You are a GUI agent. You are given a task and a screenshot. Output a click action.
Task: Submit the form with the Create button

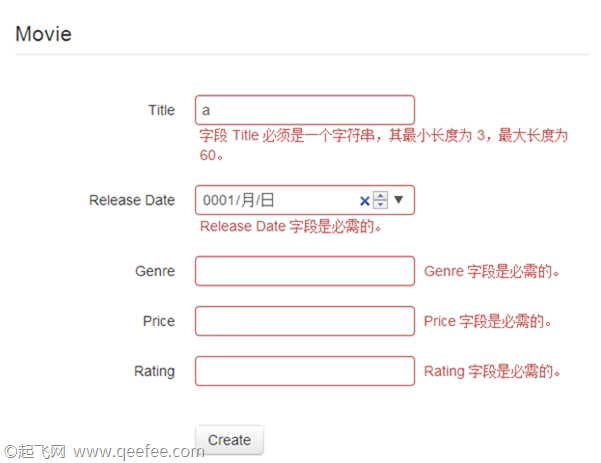click(x=229, y=440)
